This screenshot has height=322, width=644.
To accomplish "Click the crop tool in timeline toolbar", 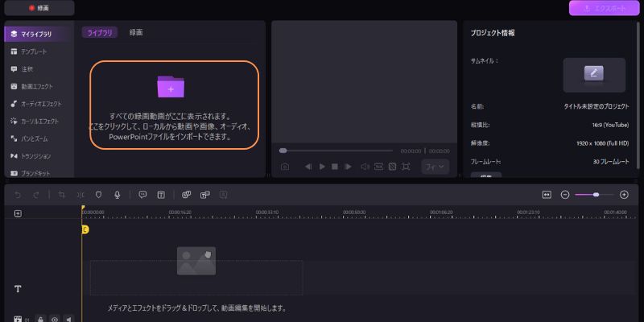I will 61,194.
